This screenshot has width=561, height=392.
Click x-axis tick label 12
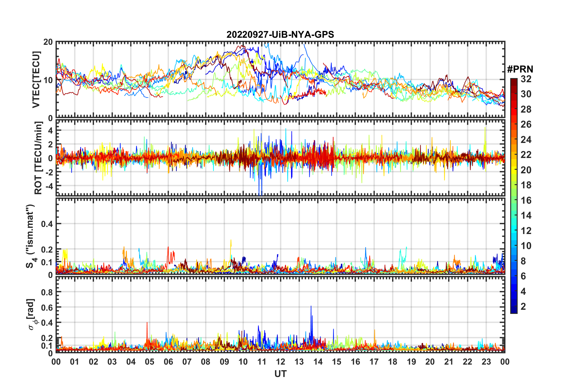point(280,362)
